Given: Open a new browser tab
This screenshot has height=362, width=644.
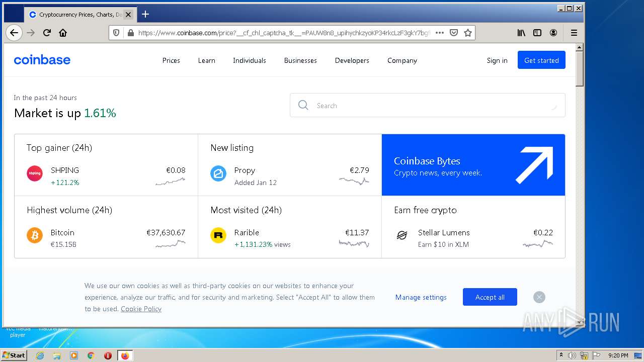Looking at the screenshot, I should coord(145,14).
